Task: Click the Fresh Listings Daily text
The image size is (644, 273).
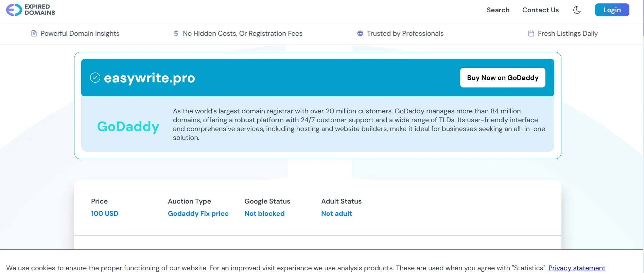Action: point(568,33)
